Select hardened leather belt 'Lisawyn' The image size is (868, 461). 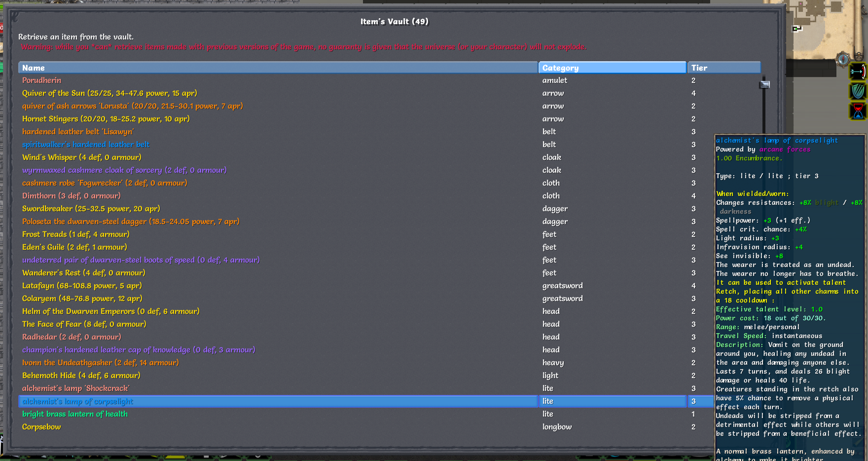pyautogui.click(x=278, y=132)
